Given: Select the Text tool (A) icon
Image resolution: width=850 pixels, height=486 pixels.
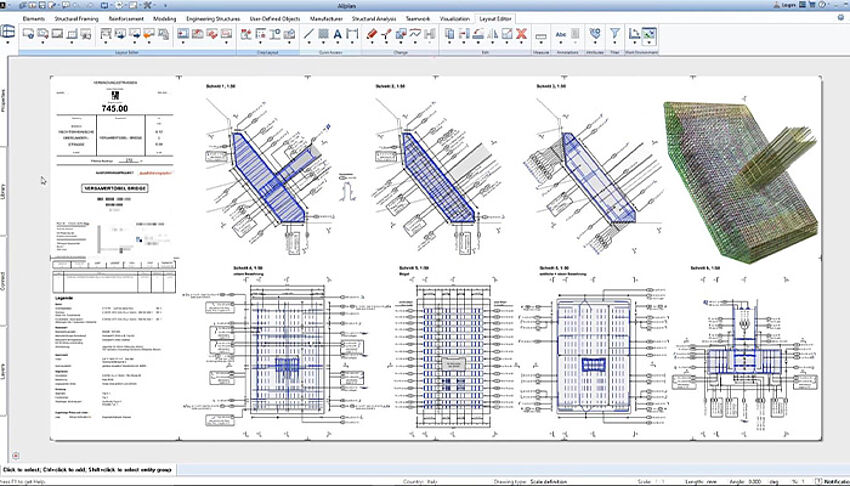Looking at the screenshot, I should (338, 34).
